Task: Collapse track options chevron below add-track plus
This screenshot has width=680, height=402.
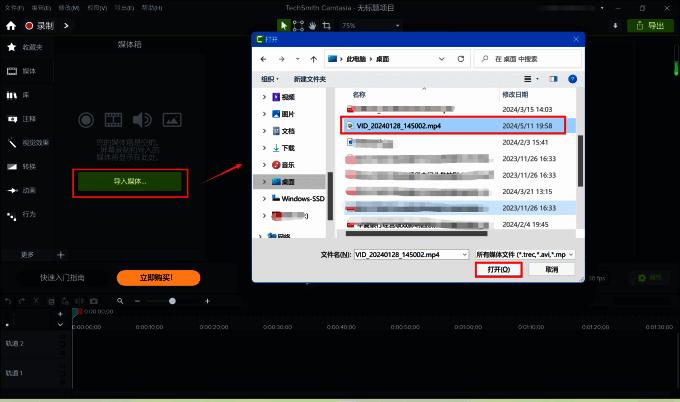Action: coord(60,324)
